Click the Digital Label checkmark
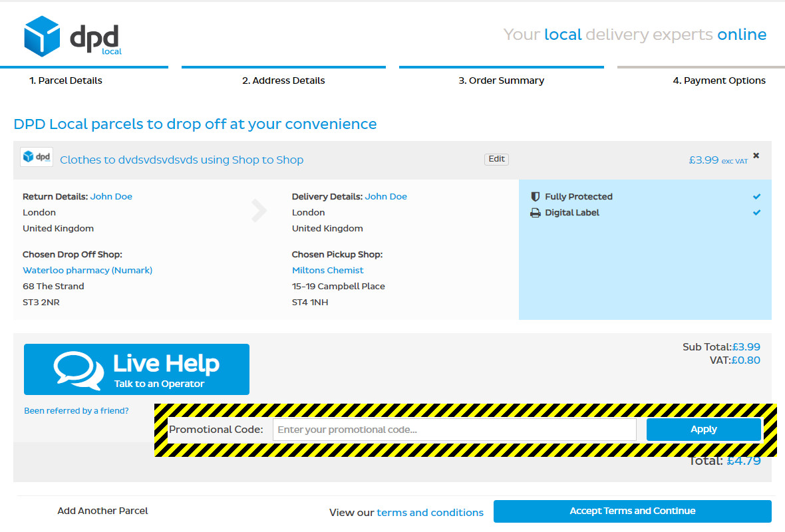 [756, 213]
